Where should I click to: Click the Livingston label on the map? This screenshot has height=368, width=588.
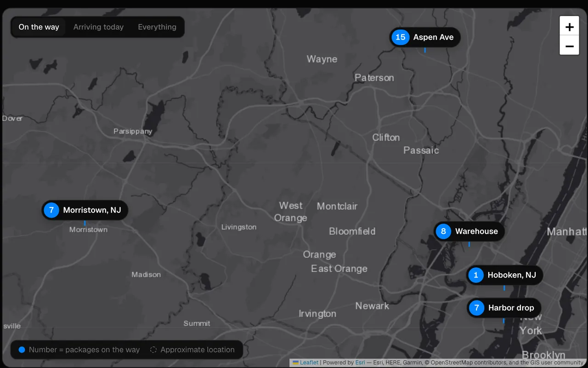click(x=239, y=227)
